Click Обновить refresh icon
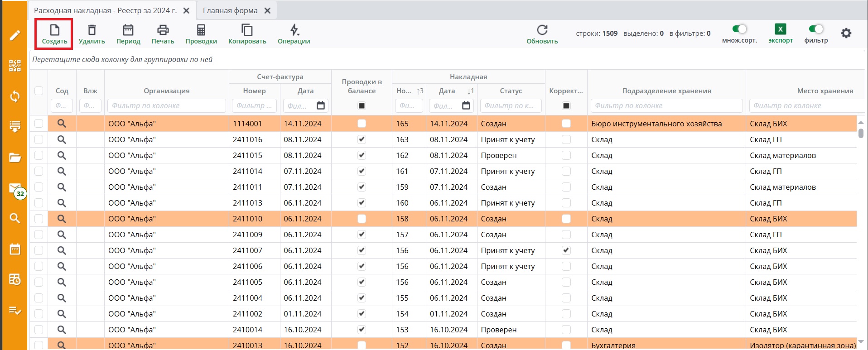This screenshot has width=868, height=350. [542, 30]
